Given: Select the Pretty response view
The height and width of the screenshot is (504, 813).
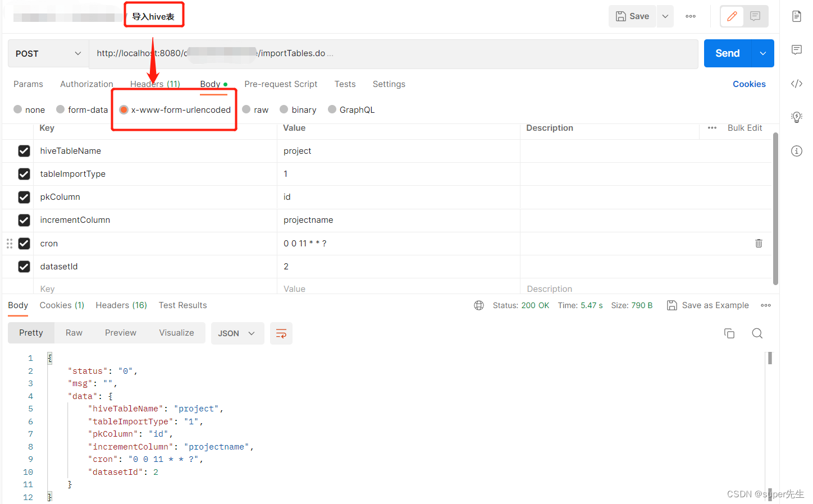Looking at the screenshot, I should coord(31,333).
